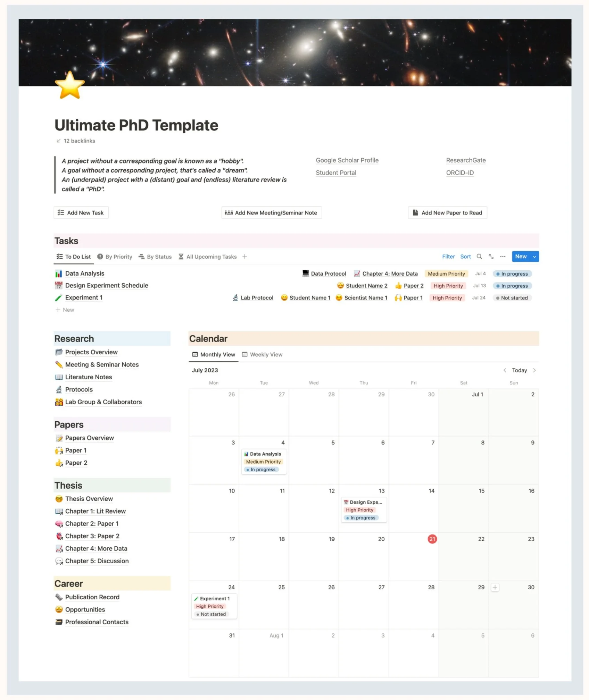The image size is (589, 700).
Task: Click the Today button in the Calendar
Action: pyautogui.click(x=519, y=370)
